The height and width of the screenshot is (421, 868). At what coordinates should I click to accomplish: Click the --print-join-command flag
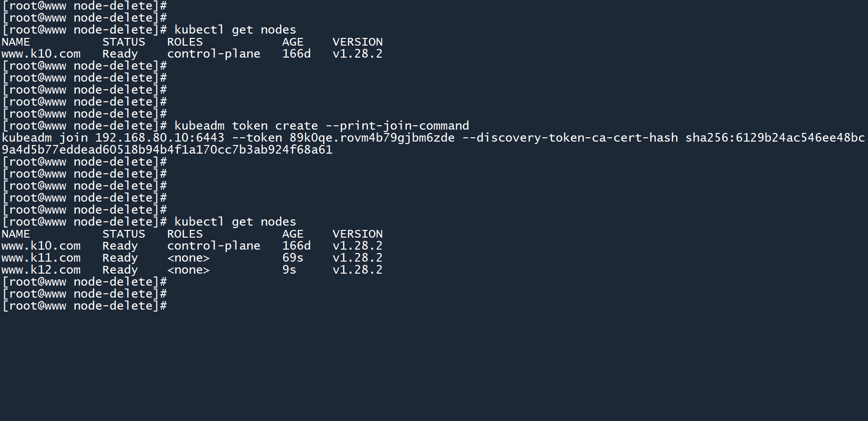tap(397, 126)
